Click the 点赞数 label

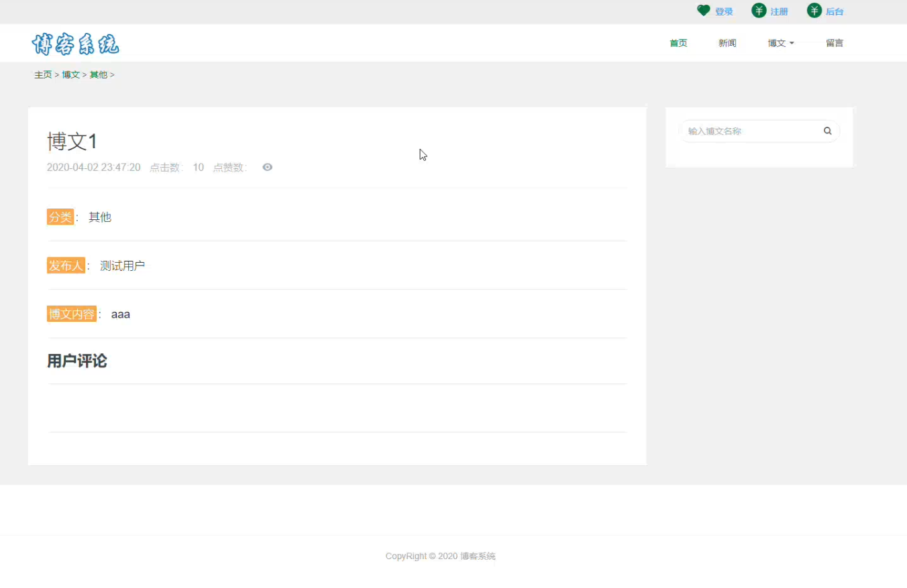pyautogui.click(x=230, y=168)
